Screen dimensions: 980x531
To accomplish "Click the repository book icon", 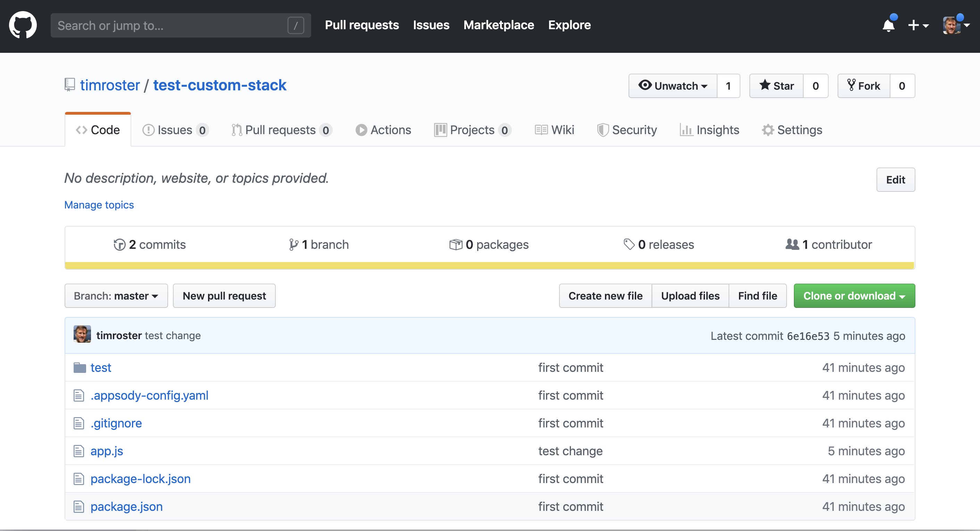I will click(69, 84).
